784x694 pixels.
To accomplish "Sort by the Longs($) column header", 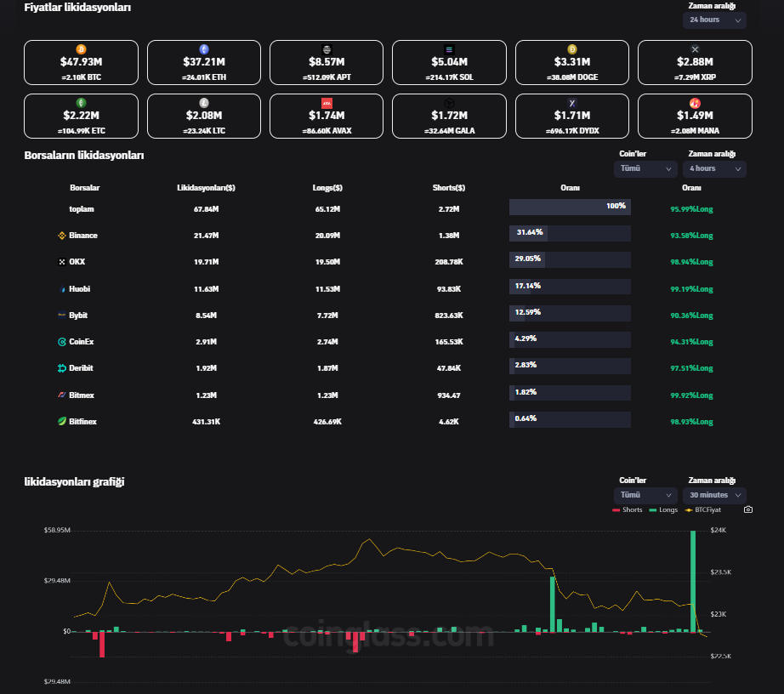I will coord(327,188).
